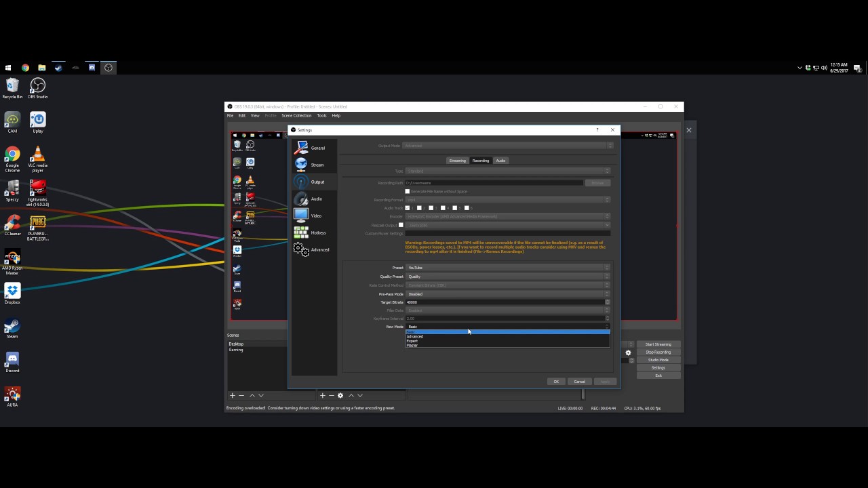Open the File menu in OBS
Viewport: 868px width, 488px height.
click(231, 116)
